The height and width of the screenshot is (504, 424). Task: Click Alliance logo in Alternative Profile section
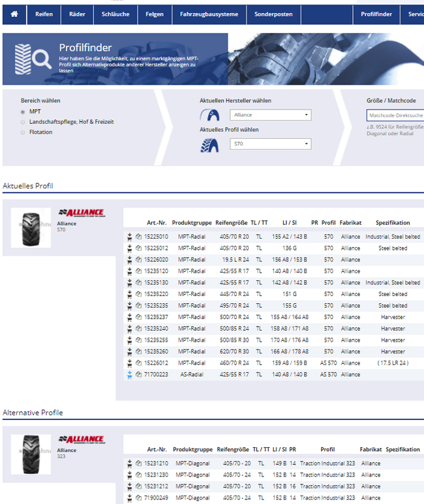tap(82, 439)
